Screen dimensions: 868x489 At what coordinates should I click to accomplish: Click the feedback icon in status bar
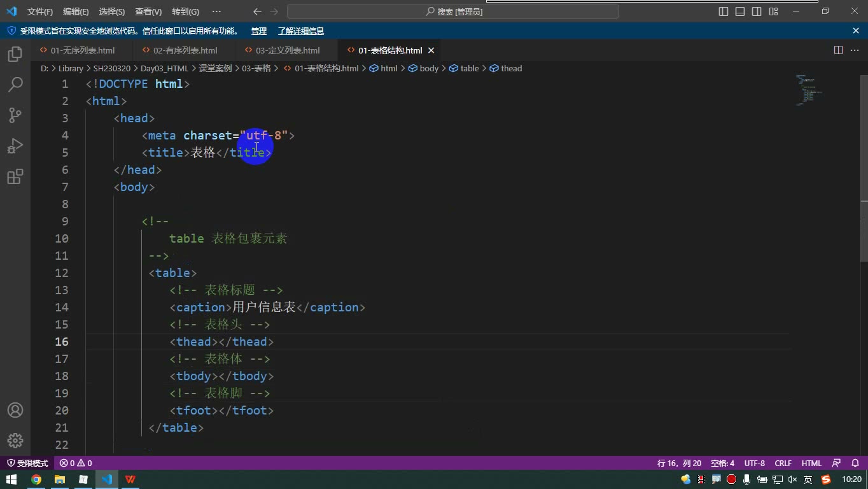click(837, 463)
